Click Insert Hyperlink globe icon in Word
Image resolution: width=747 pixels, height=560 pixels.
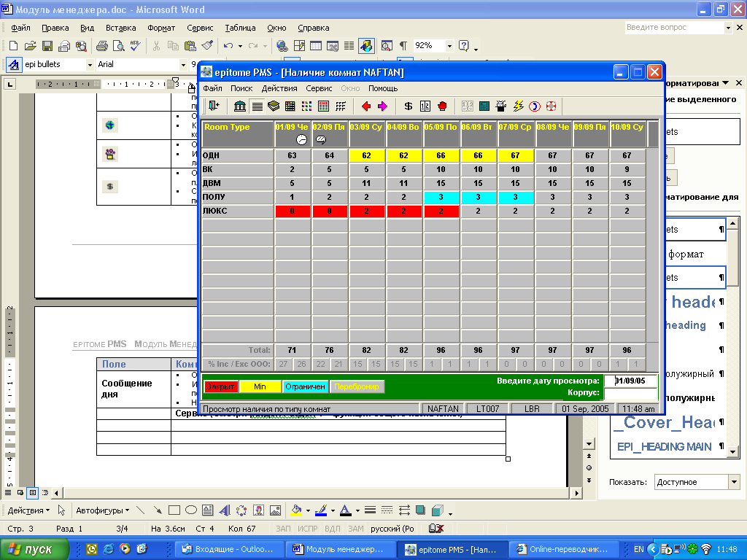[x=282, y=46]
